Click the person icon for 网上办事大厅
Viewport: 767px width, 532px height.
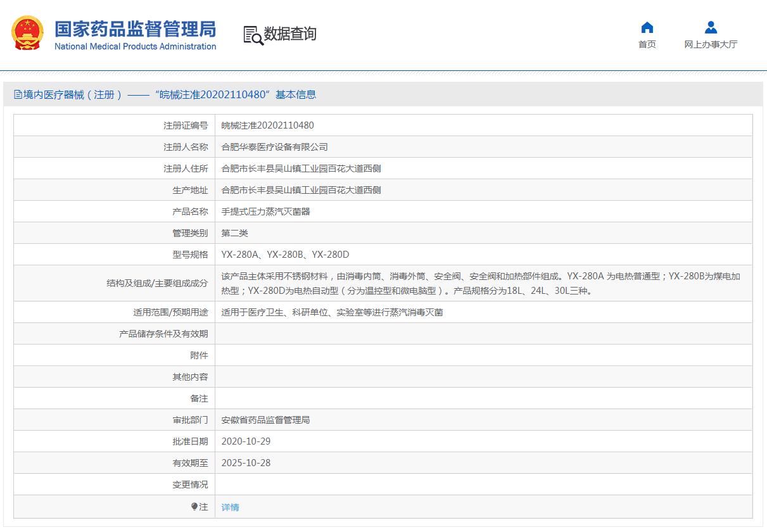pos(711,27)
